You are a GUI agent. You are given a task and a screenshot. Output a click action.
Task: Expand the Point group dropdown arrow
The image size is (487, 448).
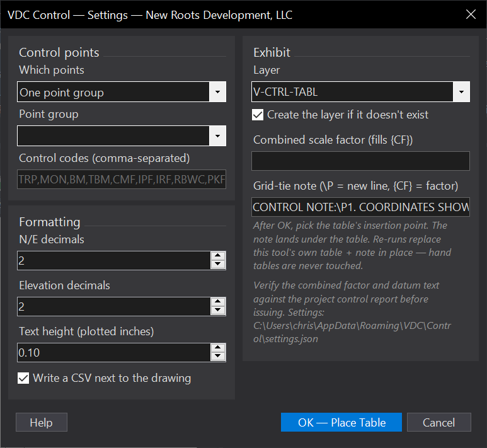[218, 136]
